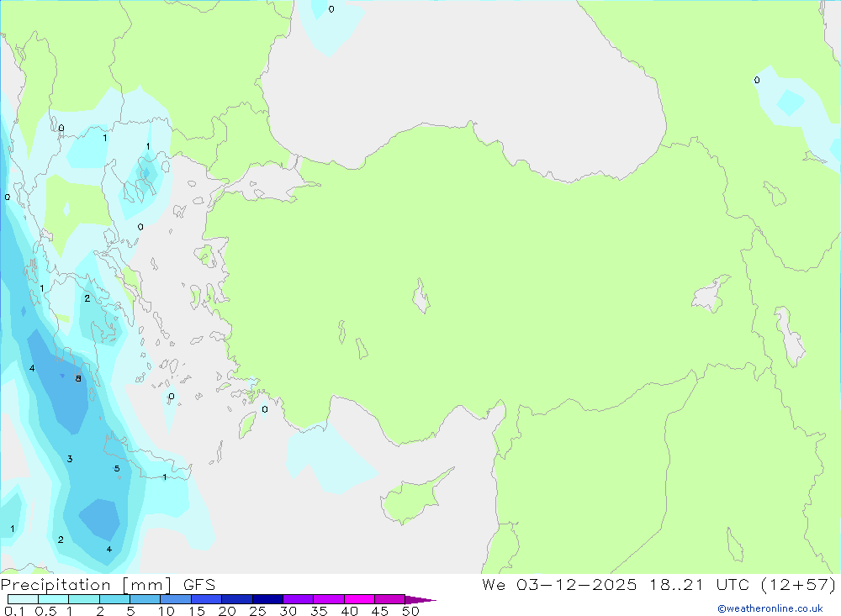Choose the 45–50 mm dark magenta legend swatch

(x=389, y=599)
